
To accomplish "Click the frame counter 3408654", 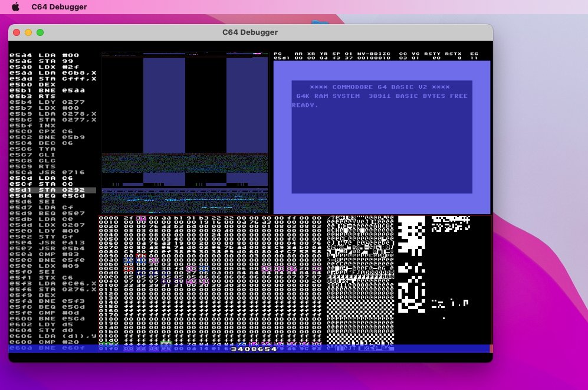I will (254, 349).
